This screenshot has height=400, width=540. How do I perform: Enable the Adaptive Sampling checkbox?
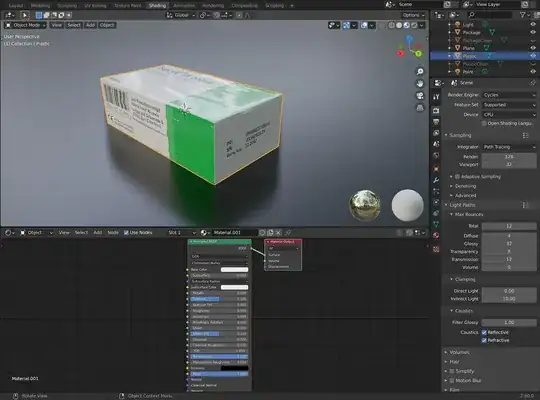457,177
